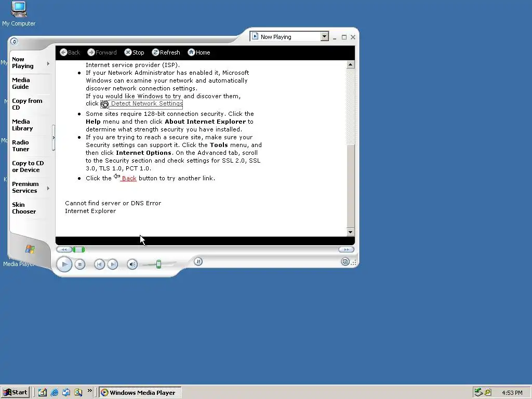This screenshot has height=399, width=532.
Task: Click the volume slider handle
Action: point(158,264)
